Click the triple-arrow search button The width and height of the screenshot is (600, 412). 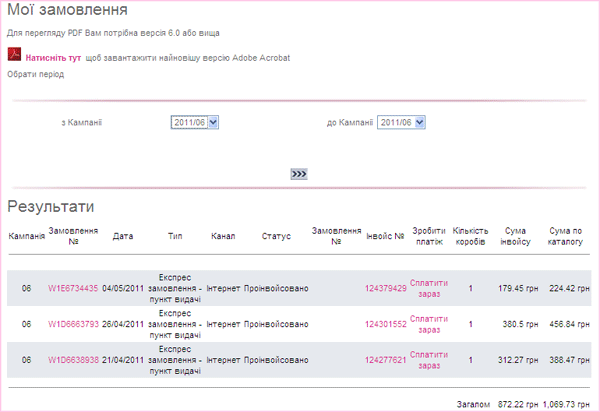[299, 174]
